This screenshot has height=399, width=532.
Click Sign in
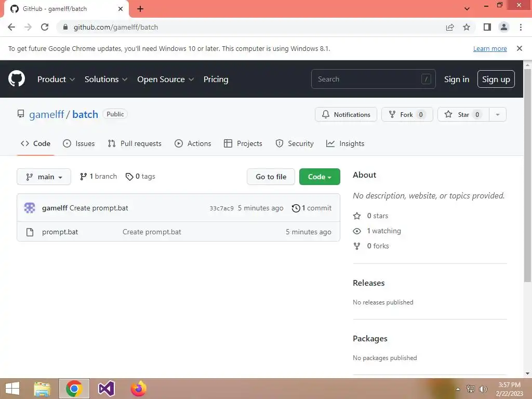pos(457,79)
